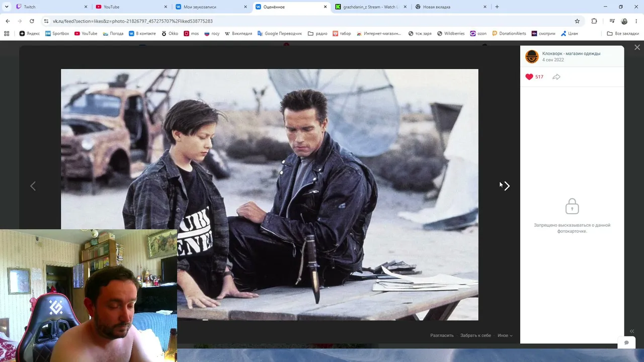Screen dimensions: 644x362
Task: Open the Википедия bookmark
Action: coord(238,34)
